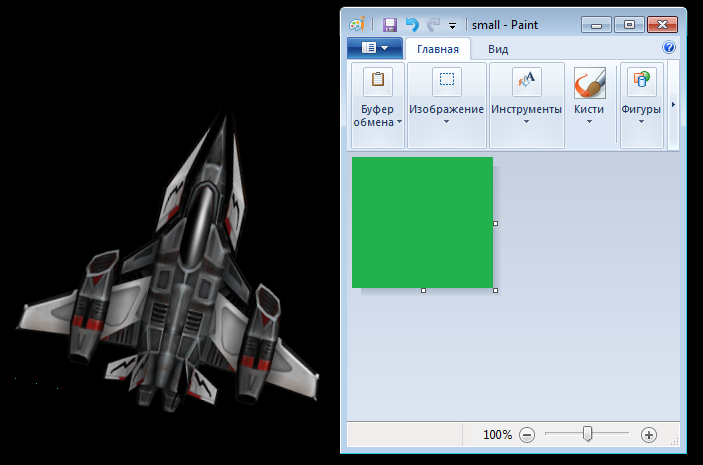Click the zoom slider thumb
The image size is (703, 465).
pyautogui.click(x=587, y=434)
